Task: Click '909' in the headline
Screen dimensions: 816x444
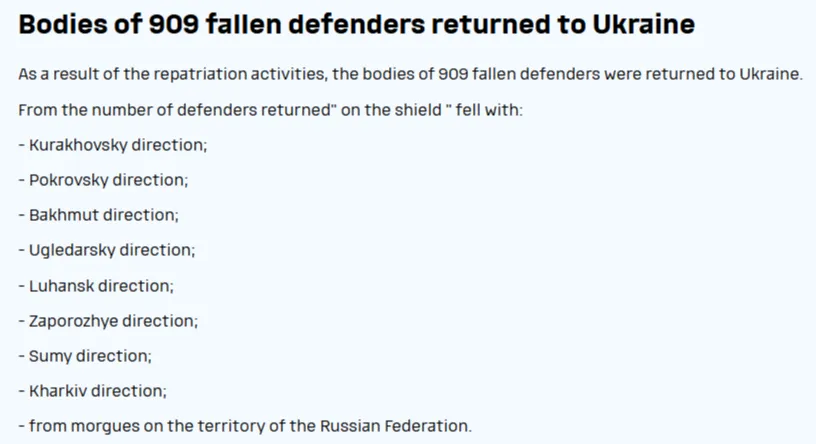Action: click(x=174, y=24)
